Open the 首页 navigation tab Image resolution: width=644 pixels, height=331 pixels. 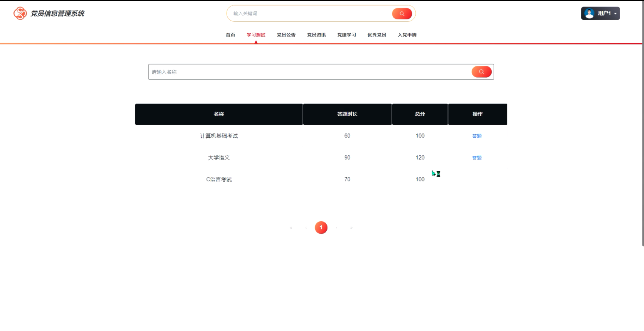pyautogui.click(x=230, y=35)
